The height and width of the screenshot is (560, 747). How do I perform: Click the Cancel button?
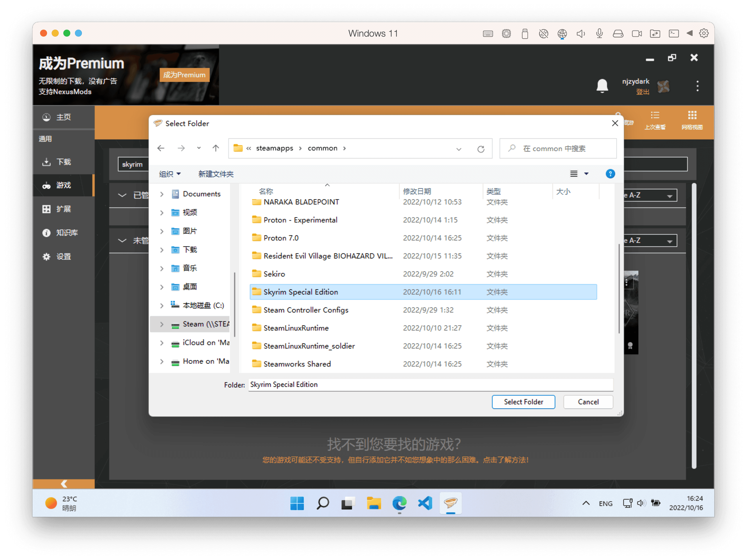[x=588, y=402]
